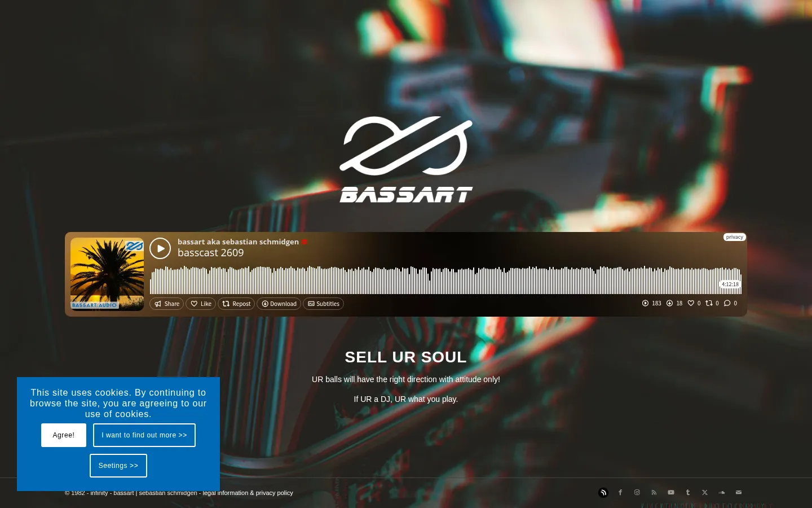The image size is (812, 508).
Task: Open the SoundCloud icon in the footer
Action: tap(722, 493)
